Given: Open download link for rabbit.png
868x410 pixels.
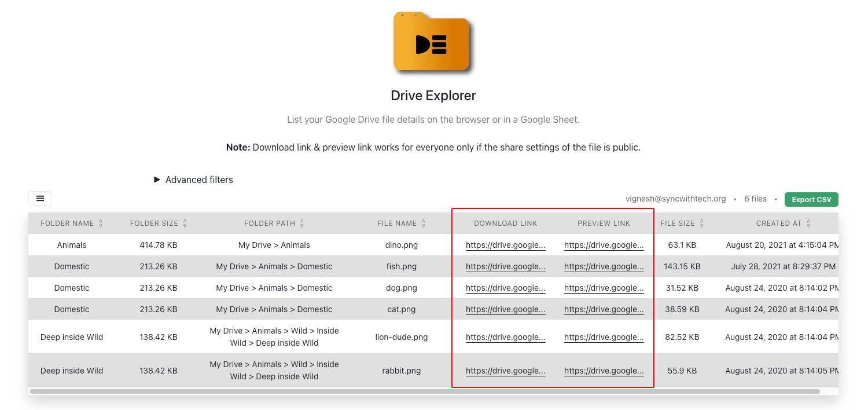Looking at the screenshot, I should tap(506, 371).
